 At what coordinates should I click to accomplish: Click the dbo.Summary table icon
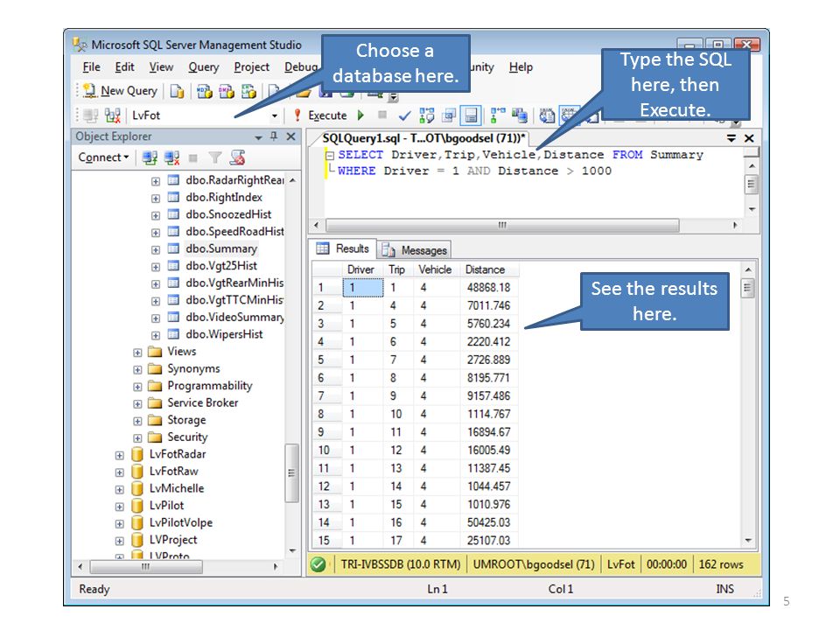(x=173, y=248)
